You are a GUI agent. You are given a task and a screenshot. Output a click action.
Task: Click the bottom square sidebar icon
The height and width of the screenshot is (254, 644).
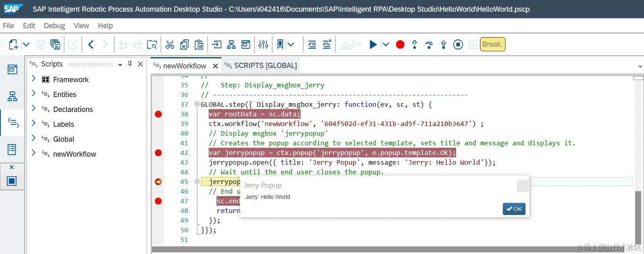point(12,181)
